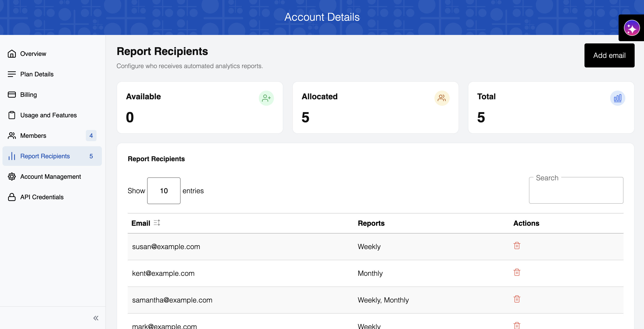
Task: Click Weekly, Monthly in samantha's row
Action: coord(383,300)
